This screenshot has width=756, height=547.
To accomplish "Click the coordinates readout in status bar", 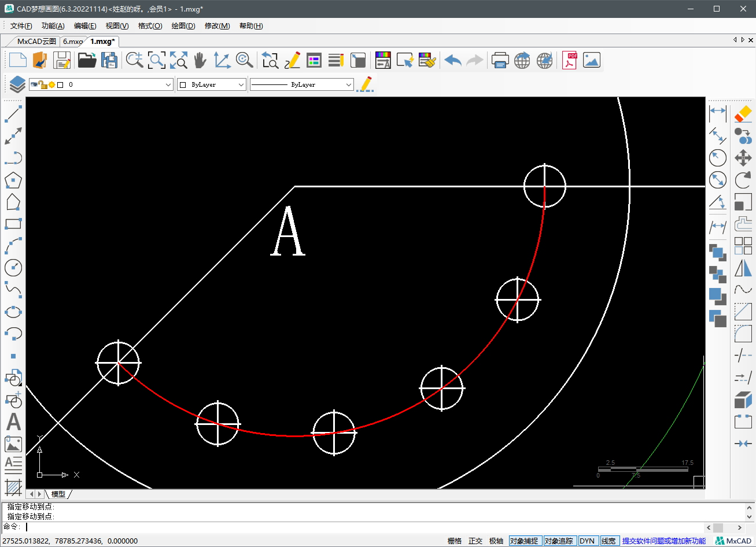I will point(70,541).
